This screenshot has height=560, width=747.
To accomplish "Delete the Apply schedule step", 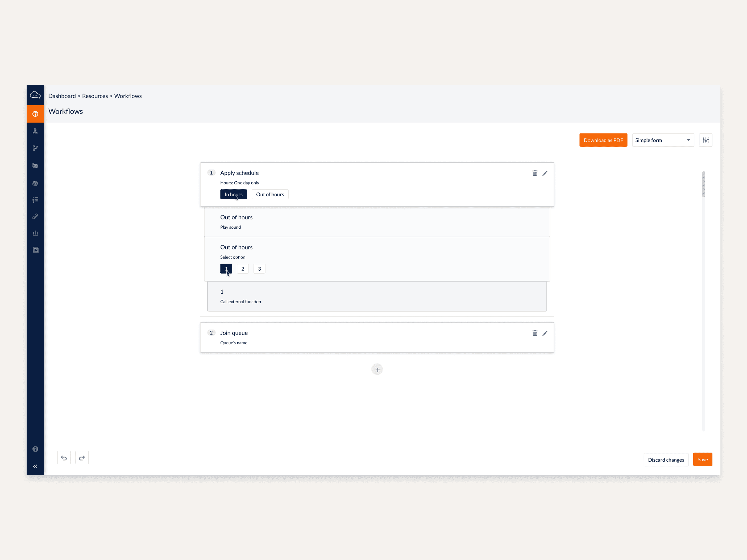I will (x=535, y=173).
